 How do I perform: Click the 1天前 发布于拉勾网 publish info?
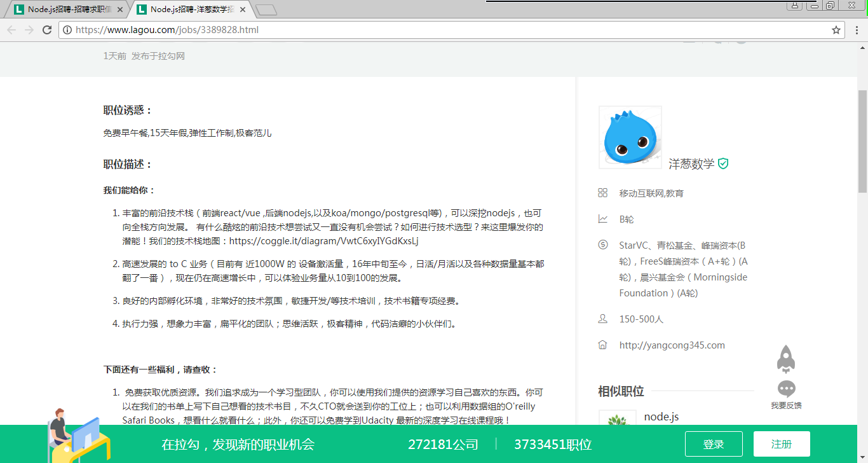click(144, 56)
